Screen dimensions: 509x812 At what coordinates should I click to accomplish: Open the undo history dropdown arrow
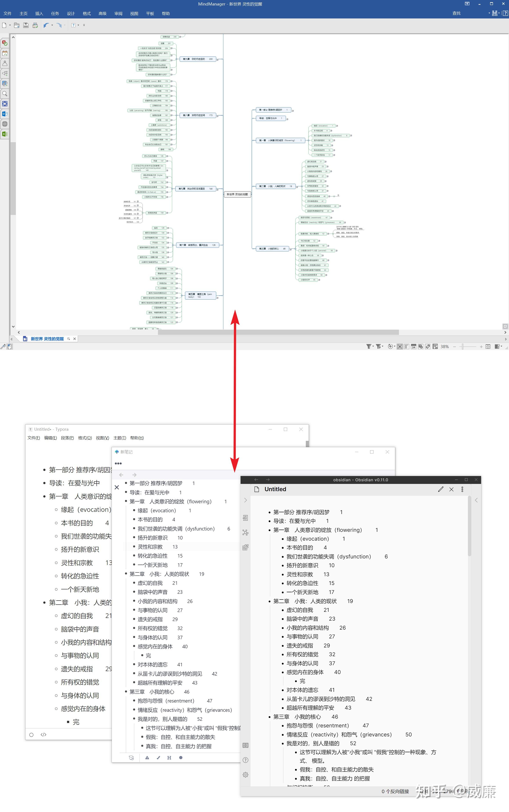52,25
